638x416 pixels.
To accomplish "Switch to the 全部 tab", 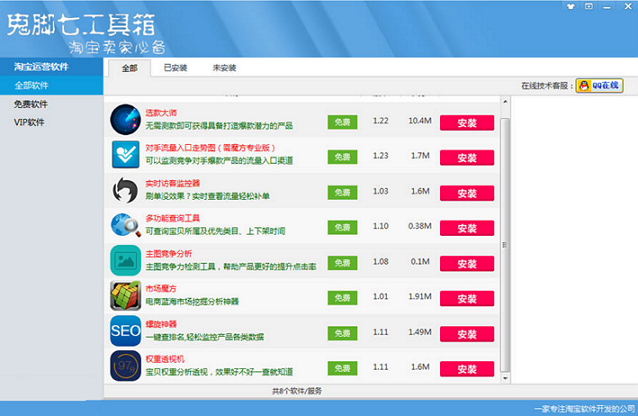I will coord(129,68).
